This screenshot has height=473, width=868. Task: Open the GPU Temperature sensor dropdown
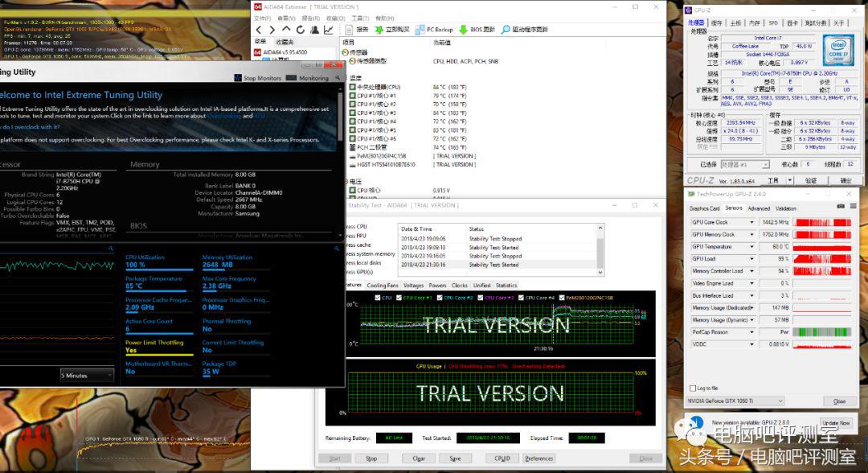click(x=751, y=246)
